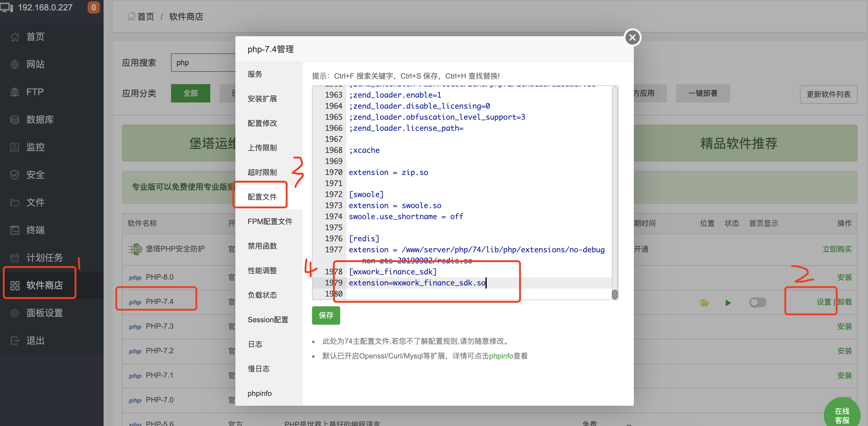Viewport: 868px width, 426px height.
Task: Click the home icon in breadcrumb
Action: [131, 16]
